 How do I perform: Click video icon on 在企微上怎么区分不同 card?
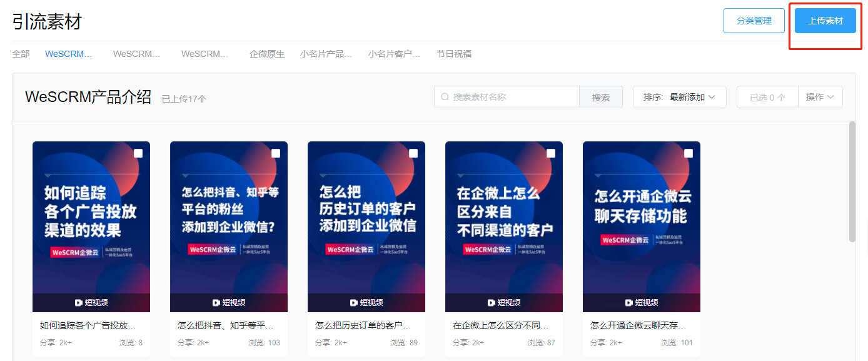pos(492,302)
